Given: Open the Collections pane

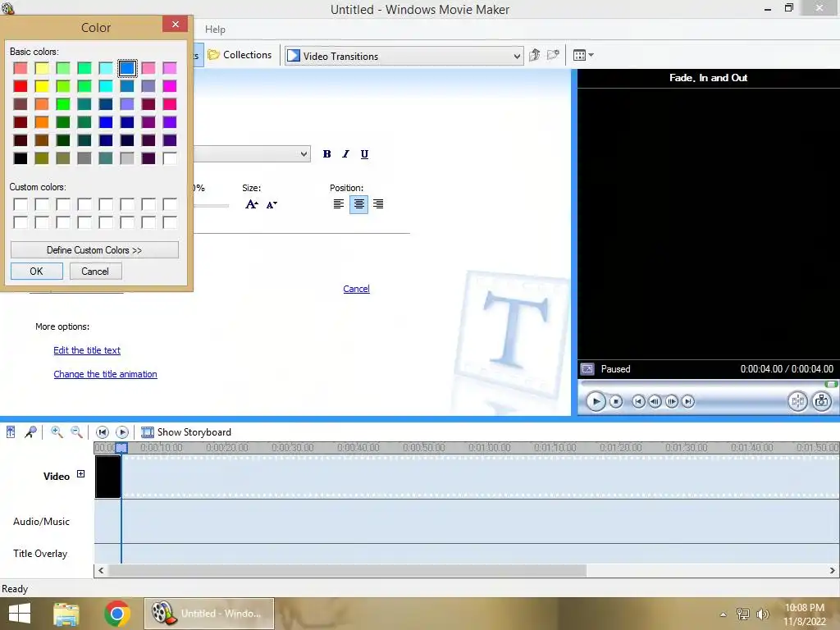Looking at the screenshot, I should (x=240, y=55).
